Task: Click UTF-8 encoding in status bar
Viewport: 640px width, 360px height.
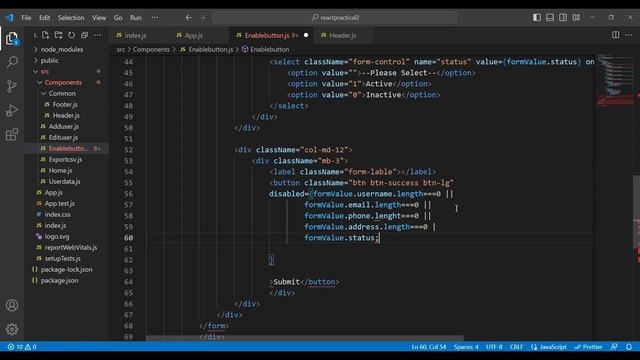Action: point(493,347)
